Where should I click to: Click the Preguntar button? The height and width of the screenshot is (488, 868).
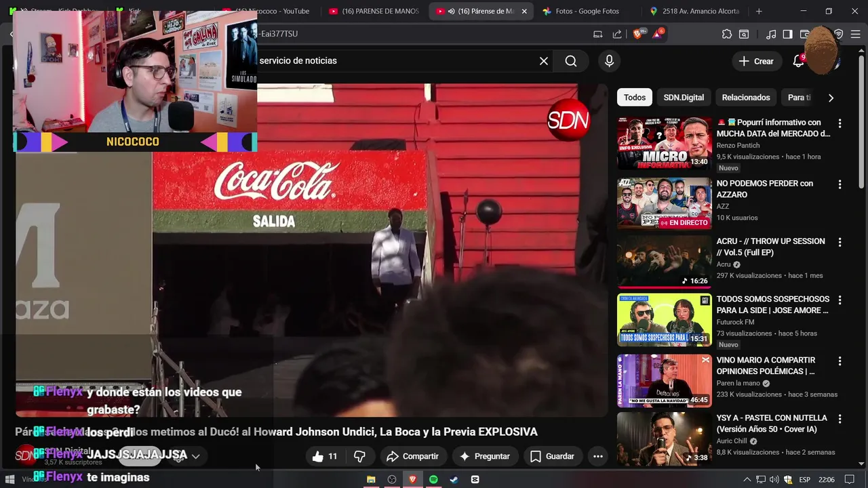(484, 456)
